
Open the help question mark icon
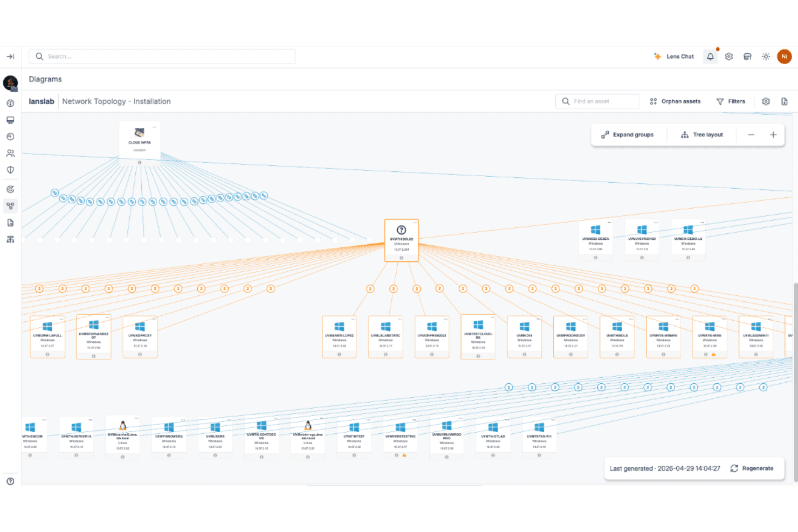(x=10, y=481)
